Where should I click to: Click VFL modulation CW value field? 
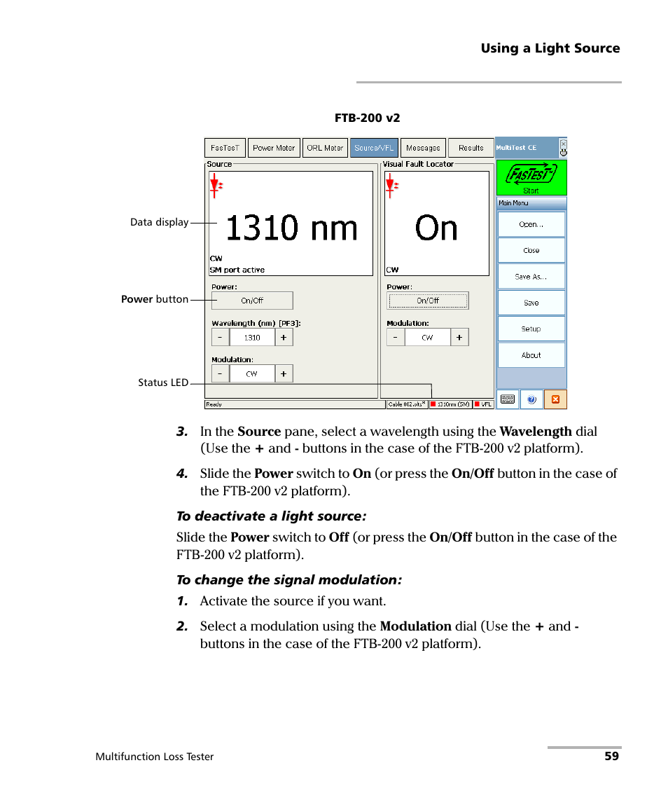pyautogui.click(x=427, y=337)
